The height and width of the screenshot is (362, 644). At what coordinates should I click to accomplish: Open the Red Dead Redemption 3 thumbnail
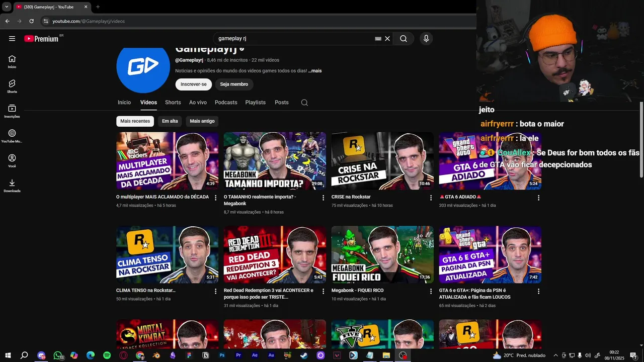tap(275, 254)
